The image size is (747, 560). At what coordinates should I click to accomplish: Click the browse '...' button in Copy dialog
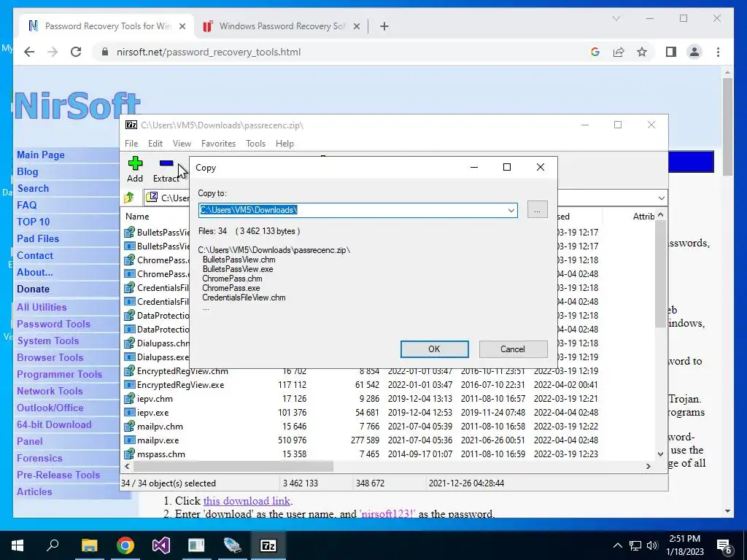538,209
